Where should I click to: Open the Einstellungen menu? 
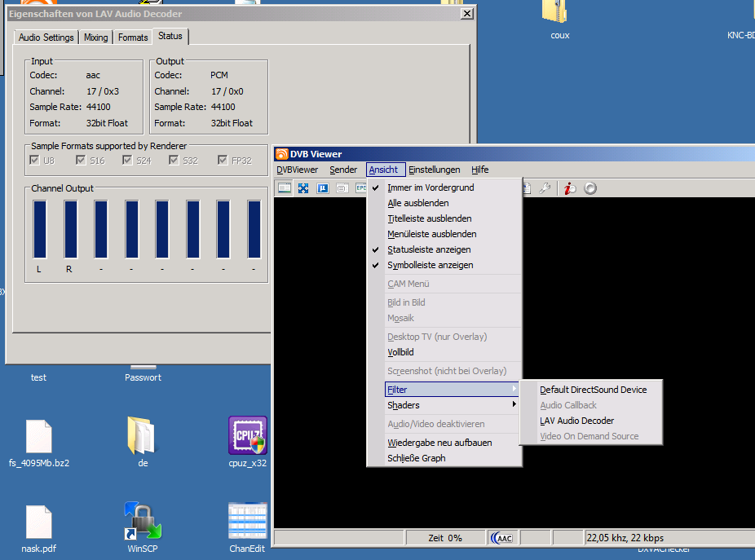pyautogui.click(x=434, y=170)
